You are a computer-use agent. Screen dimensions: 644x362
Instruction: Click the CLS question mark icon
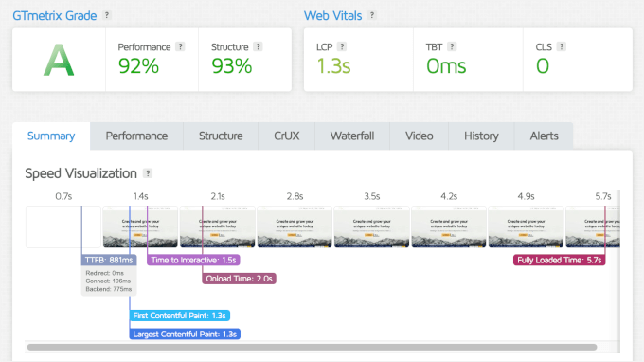click(x=562, y=46)
